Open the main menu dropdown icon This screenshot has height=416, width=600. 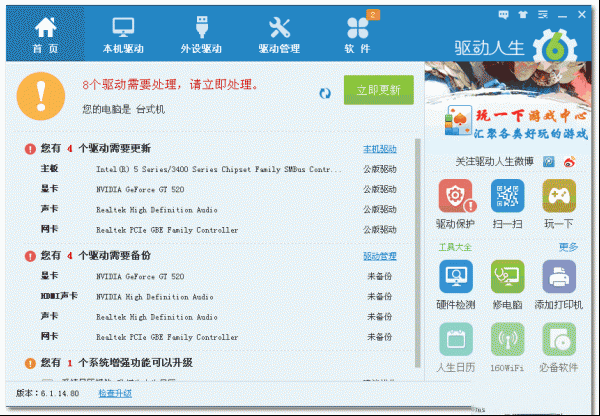pos(543,15)
